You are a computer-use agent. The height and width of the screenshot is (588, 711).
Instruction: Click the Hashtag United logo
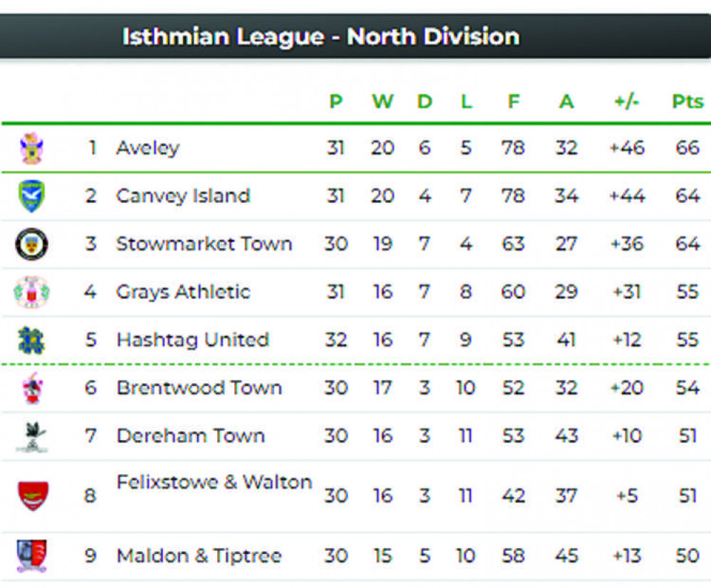click(31, 340)
